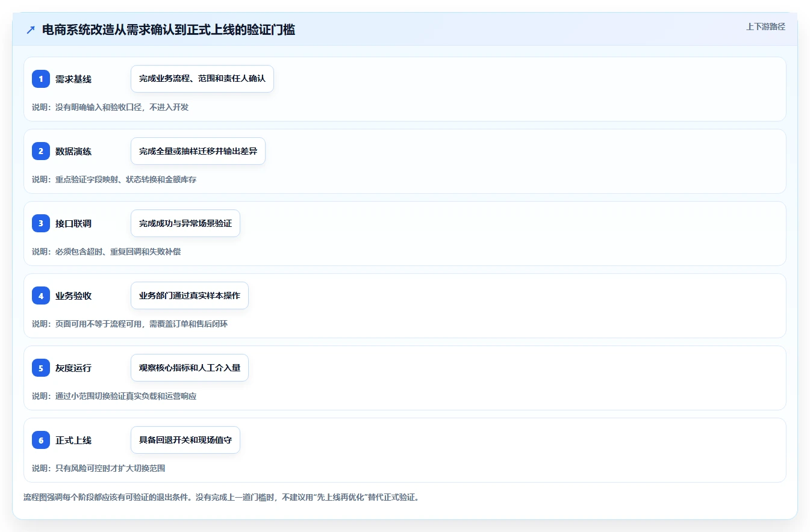
Task: Select the step 5 number badge
Action: (x=41, y=368)
